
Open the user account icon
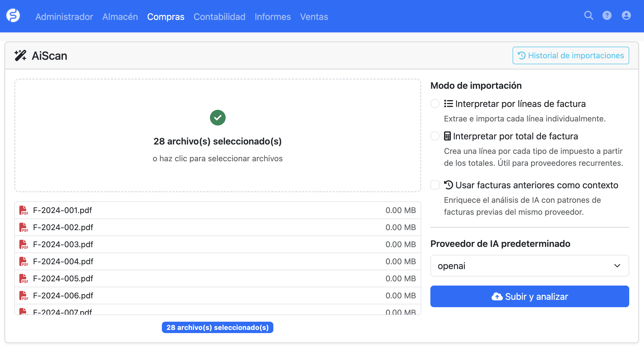pyautogui.click(x=626, y=15)
